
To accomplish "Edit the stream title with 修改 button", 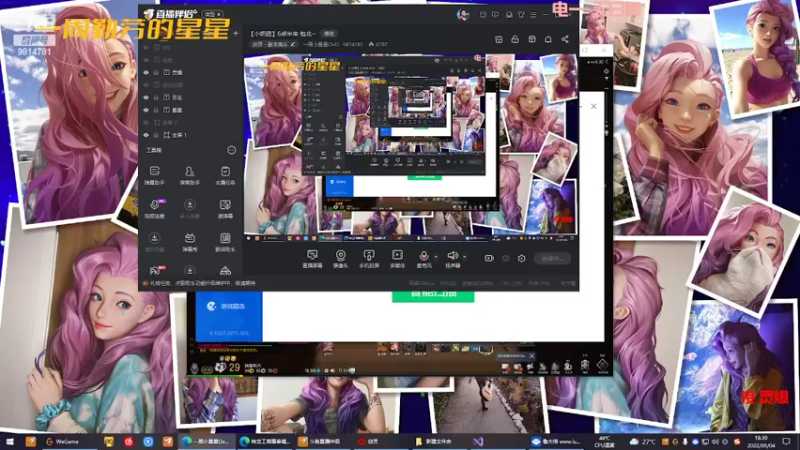I will pyautogui.click(x=329, y=34).
